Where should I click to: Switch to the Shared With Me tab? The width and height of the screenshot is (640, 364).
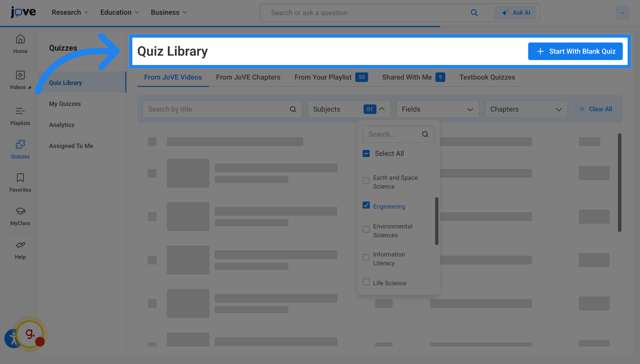pos(407,77)
